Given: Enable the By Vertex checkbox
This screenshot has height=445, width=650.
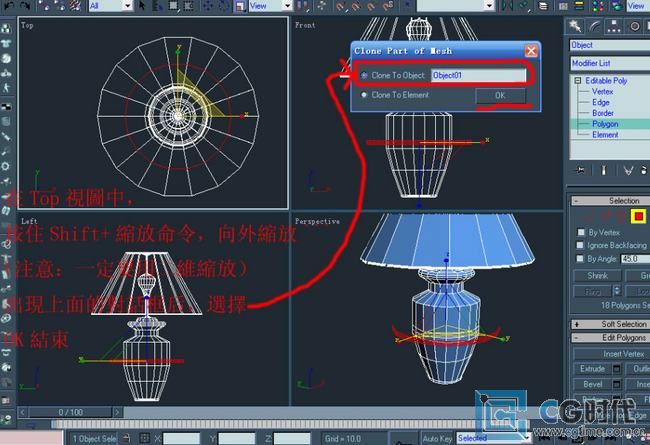Looking at the screenshot, I should pos(580,232).
